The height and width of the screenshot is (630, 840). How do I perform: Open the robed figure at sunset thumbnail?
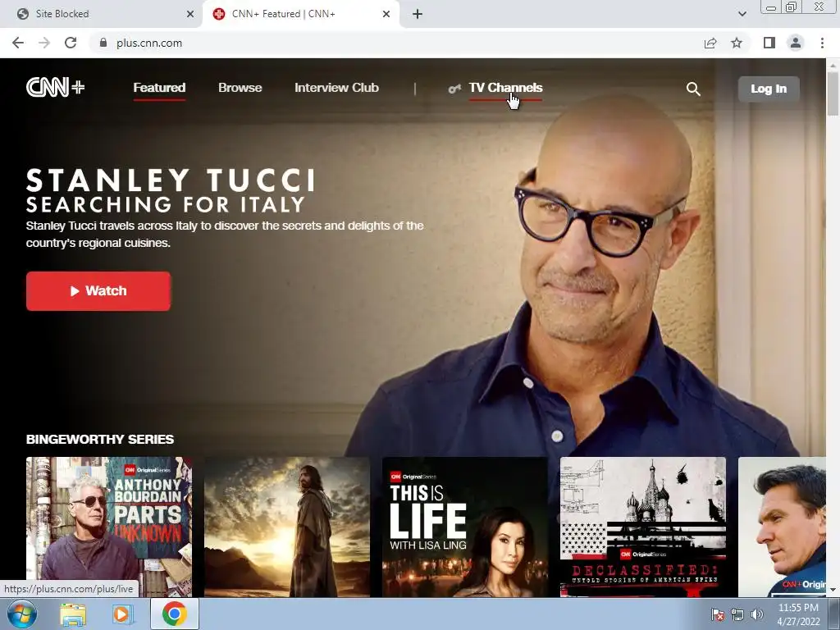[286, 527]
